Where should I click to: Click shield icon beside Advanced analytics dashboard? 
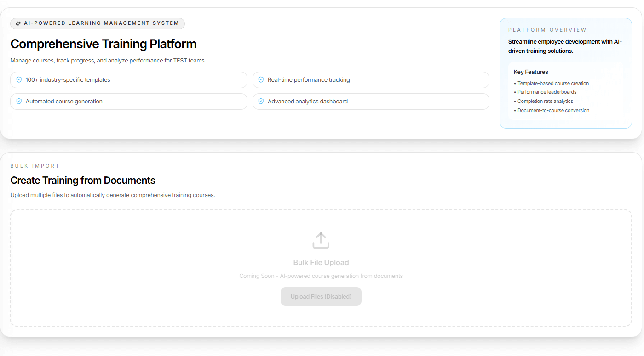point(261,102)
